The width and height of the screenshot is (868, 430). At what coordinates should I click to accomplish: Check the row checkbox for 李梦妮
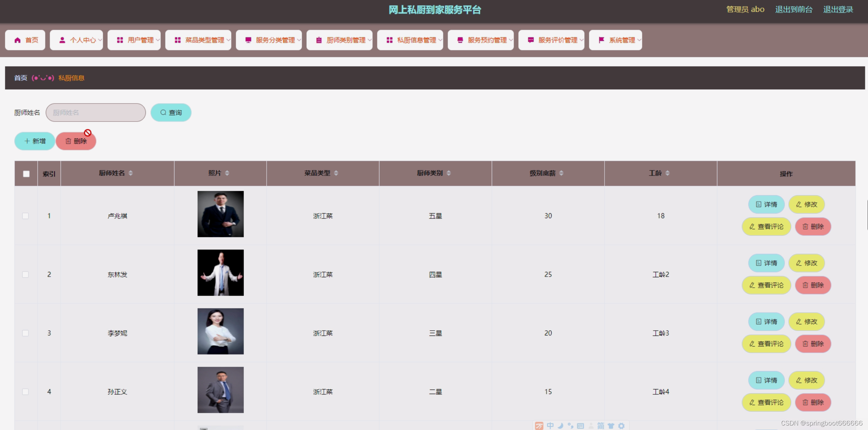[x=25, y=333]
